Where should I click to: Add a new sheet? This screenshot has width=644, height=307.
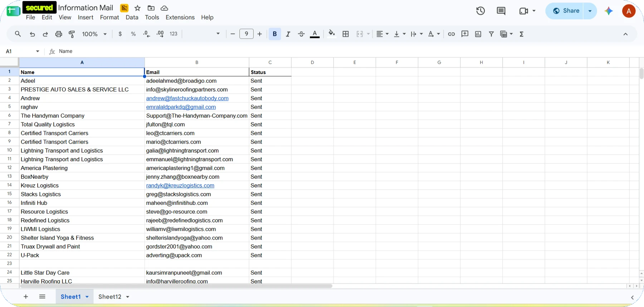pyautogui.click(x=26, y=297)
